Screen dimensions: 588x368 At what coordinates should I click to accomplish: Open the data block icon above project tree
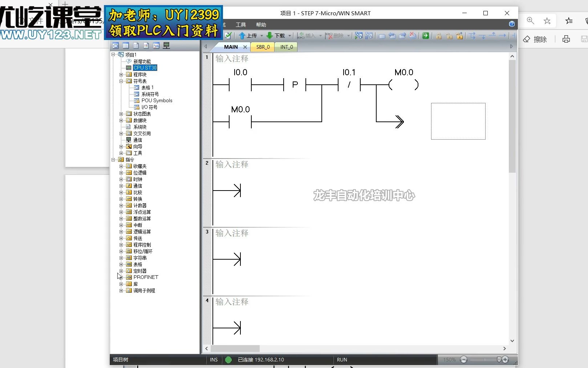(x=136, y=46)
